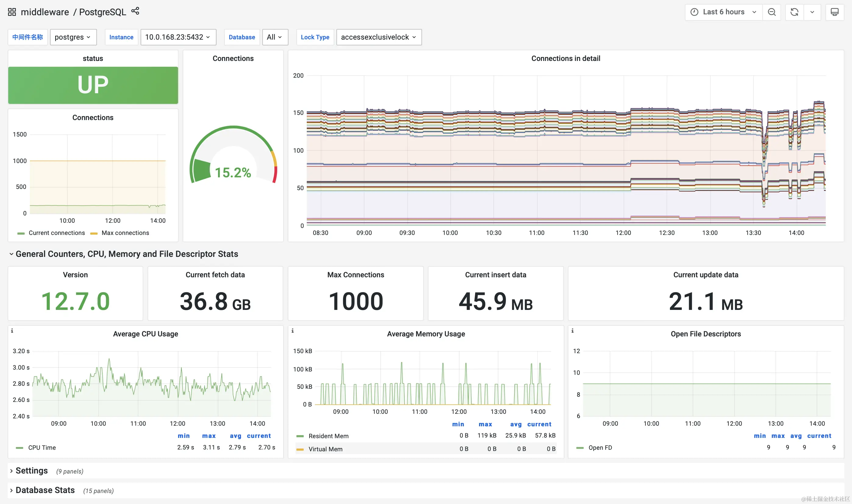Expand the Settings row
The height and width of the screenshot is (504, 852).
tap(32, 471)
